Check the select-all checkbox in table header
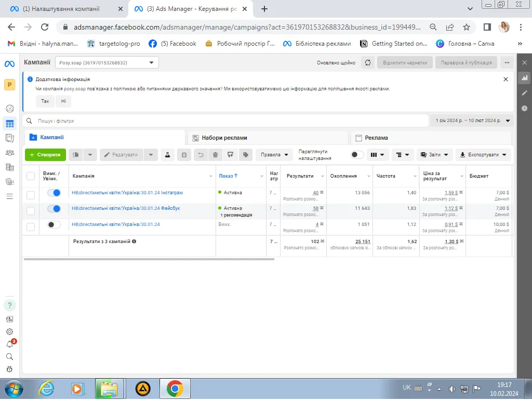The height and width of the screenshot is (401, 532). (31, 176)
